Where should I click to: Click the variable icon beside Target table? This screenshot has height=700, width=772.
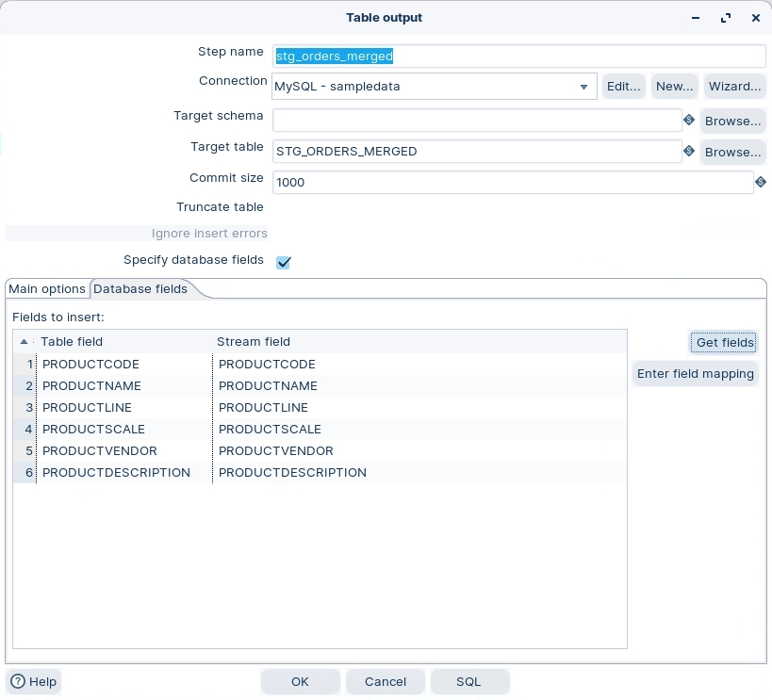tap(689, 152)
